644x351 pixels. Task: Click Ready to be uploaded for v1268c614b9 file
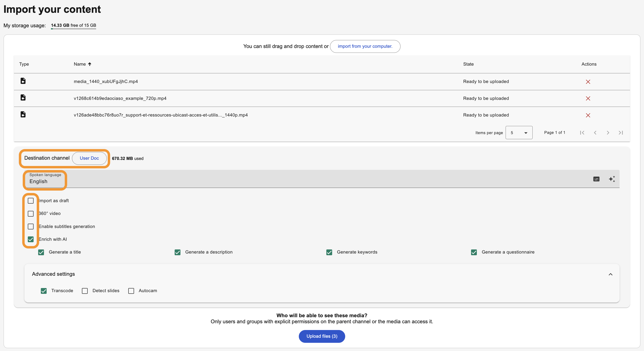pyautogui.click(x=486, y=98)
